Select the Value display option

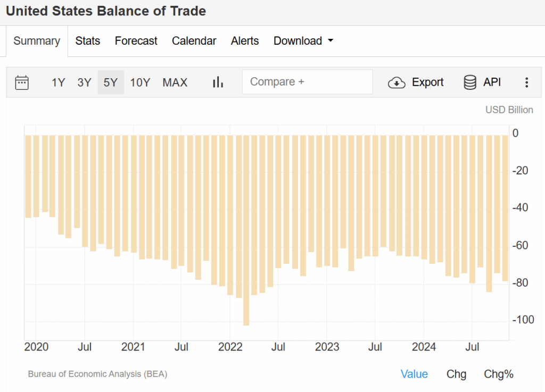click(x=414, y=374)
